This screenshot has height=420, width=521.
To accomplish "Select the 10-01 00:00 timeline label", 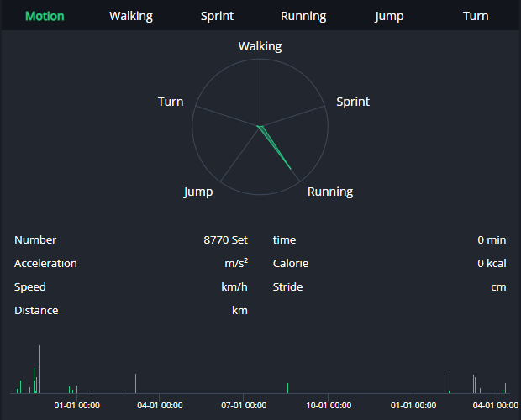I will click(x=329, y=406).
